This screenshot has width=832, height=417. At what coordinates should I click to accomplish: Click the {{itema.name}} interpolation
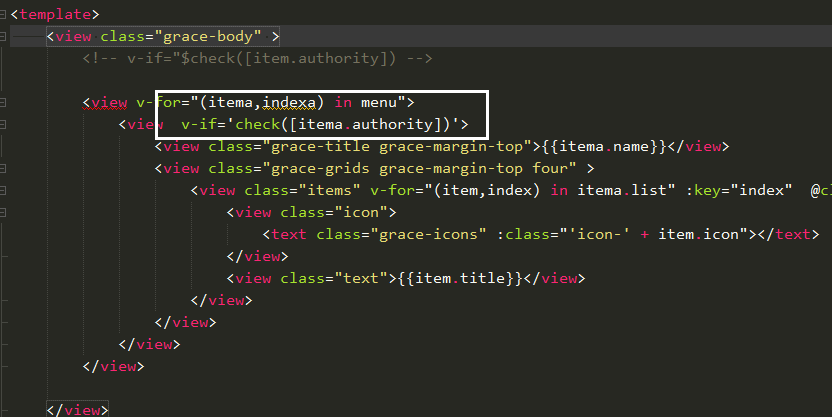(x=604, y=146)
